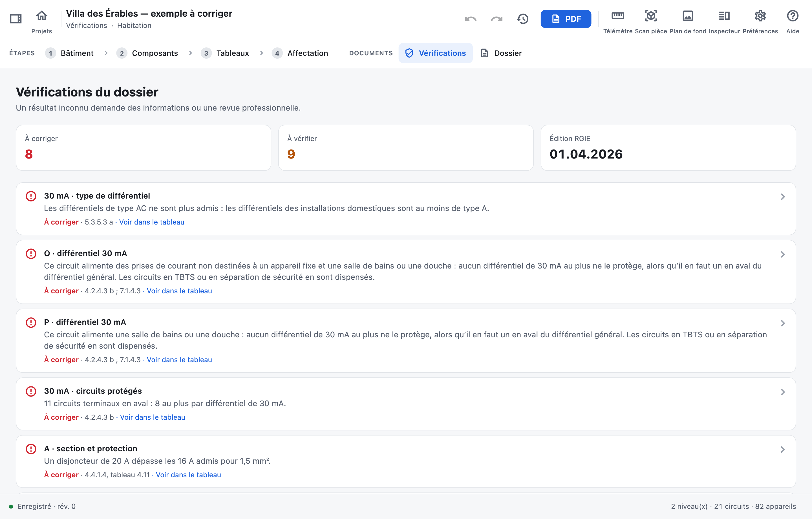Open the revision history clock icon
Viewport: 812px width, 519px height.
523,19
